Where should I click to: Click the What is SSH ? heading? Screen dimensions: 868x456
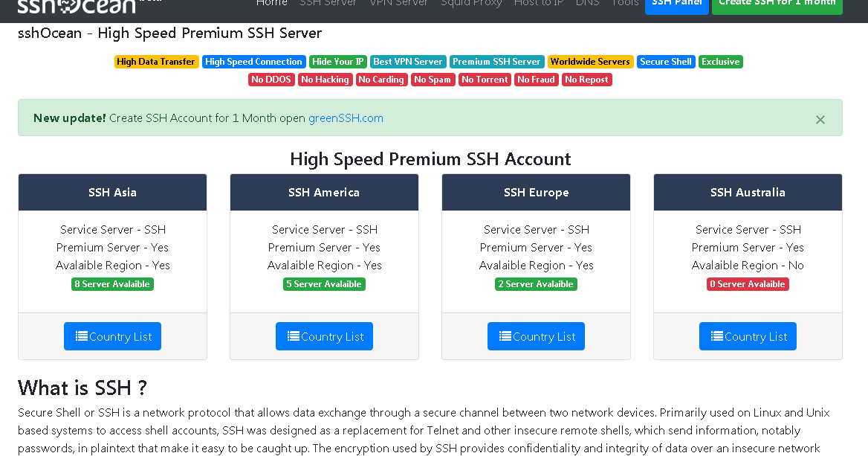click(x=82, y=388)
